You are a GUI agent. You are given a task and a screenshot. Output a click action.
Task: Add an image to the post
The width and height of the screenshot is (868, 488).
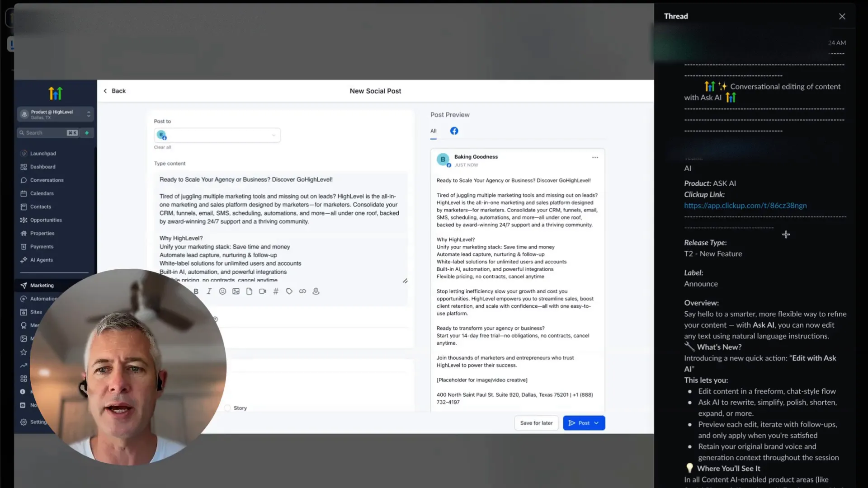236,291
